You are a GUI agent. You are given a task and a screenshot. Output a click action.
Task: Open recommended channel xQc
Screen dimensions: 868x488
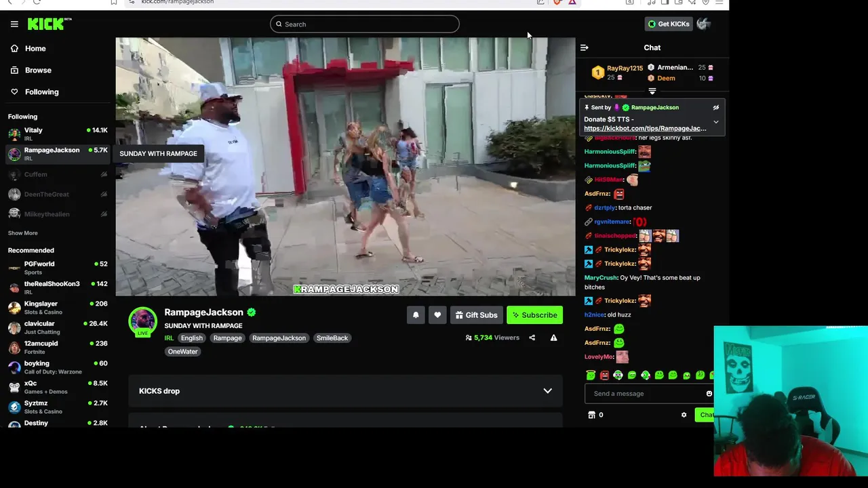pos(58,386)
